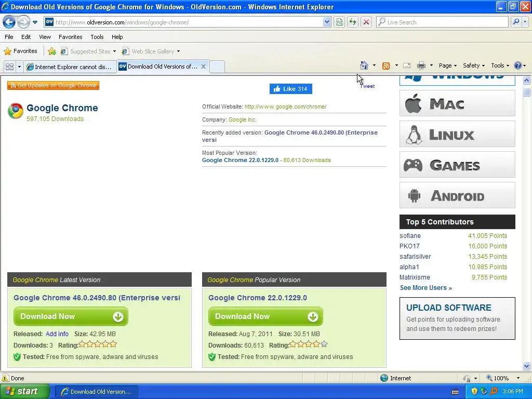The height and width of the screenshot is (399, 532).
Task: Click the Upload Software box
Action: (457, 318)
